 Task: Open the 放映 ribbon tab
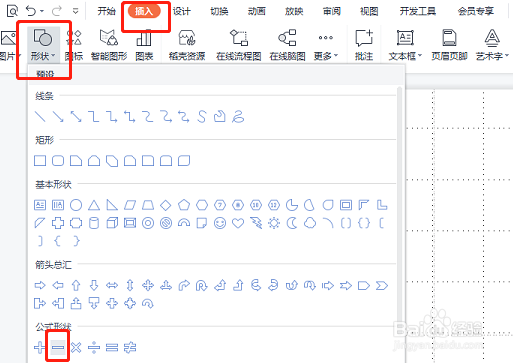[294, 11]
